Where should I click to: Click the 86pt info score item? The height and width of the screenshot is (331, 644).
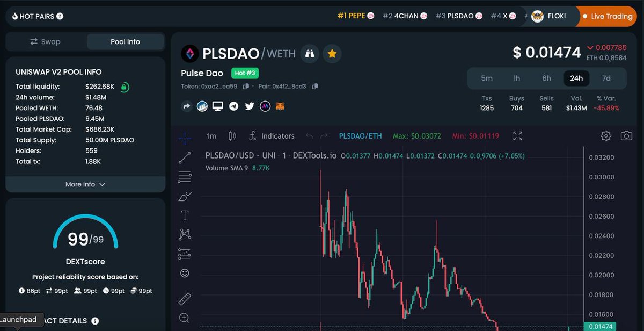tap(30, 291)
